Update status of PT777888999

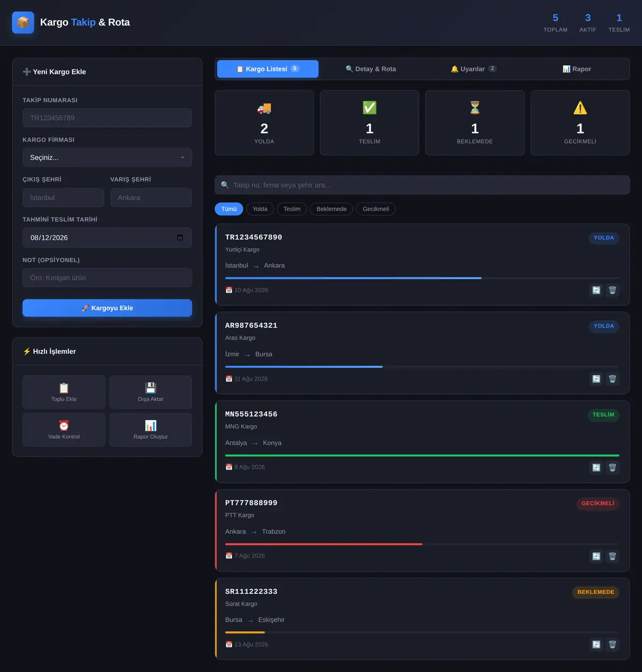tap(596, 556)
